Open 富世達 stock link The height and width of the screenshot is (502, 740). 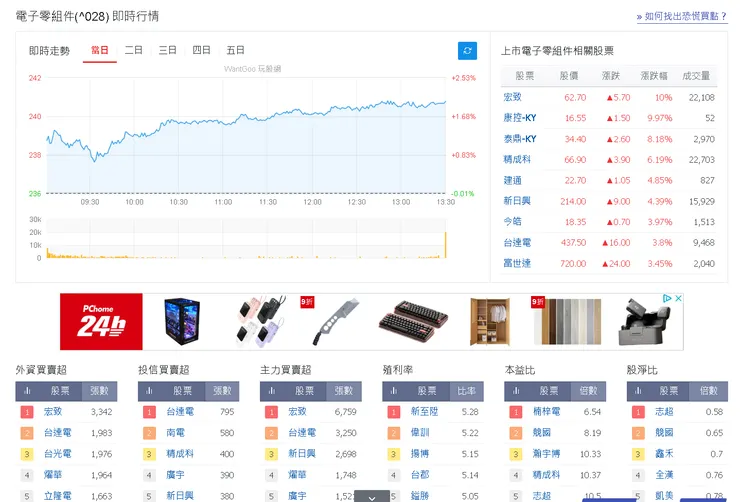[x=517, y=263]
